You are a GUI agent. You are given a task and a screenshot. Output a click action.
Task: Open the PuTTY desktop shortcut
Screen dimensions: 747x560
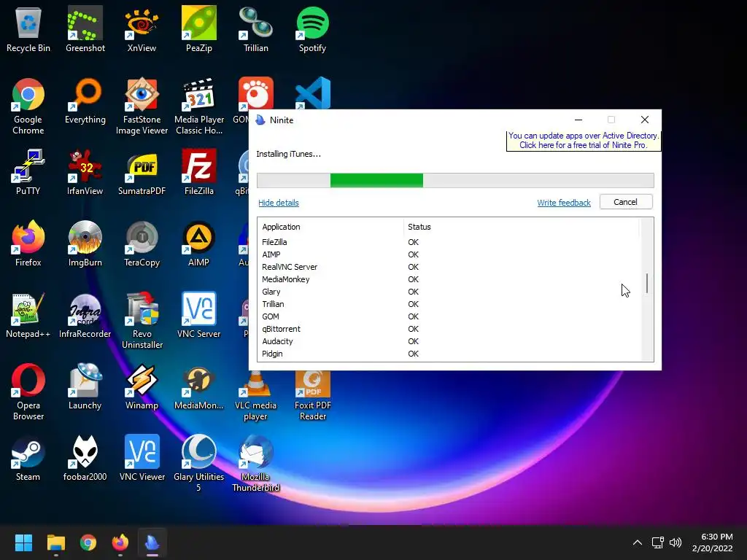[x=28, y=173]
